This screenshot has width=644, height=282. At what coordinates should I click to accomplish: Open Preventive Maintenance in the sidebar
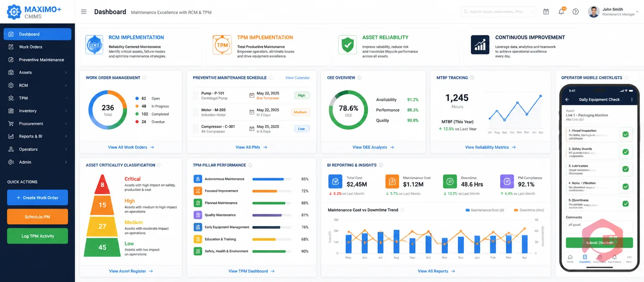pyautogui.click(x=37, y=60)
